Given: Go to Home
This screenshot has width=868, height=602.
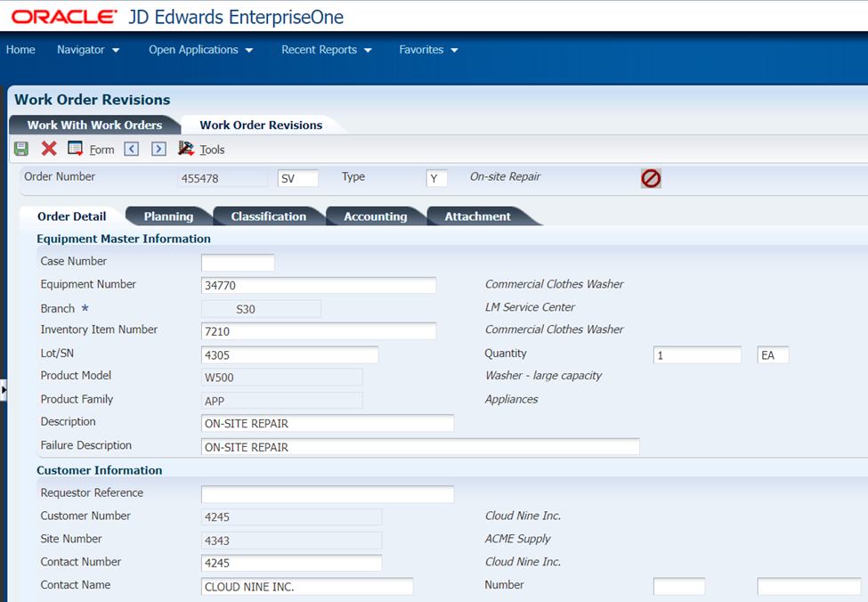Looking at the screenshot, I should pyautogui.click(x=20, y=50).
